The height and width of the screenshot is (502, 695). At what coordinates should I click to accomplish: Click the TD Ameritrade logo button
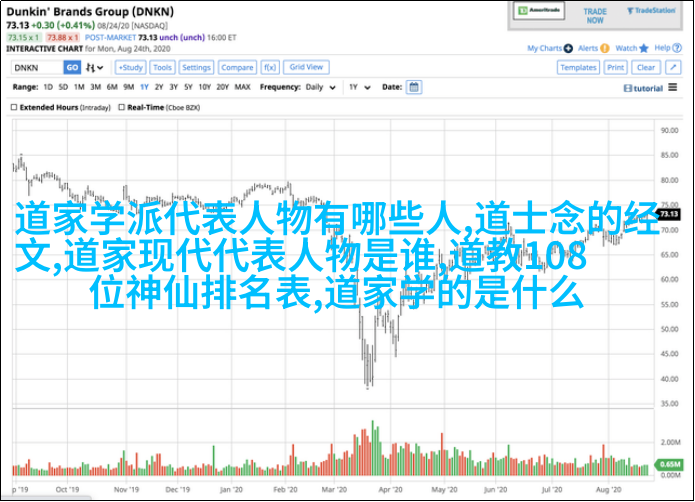coord(539,11)
